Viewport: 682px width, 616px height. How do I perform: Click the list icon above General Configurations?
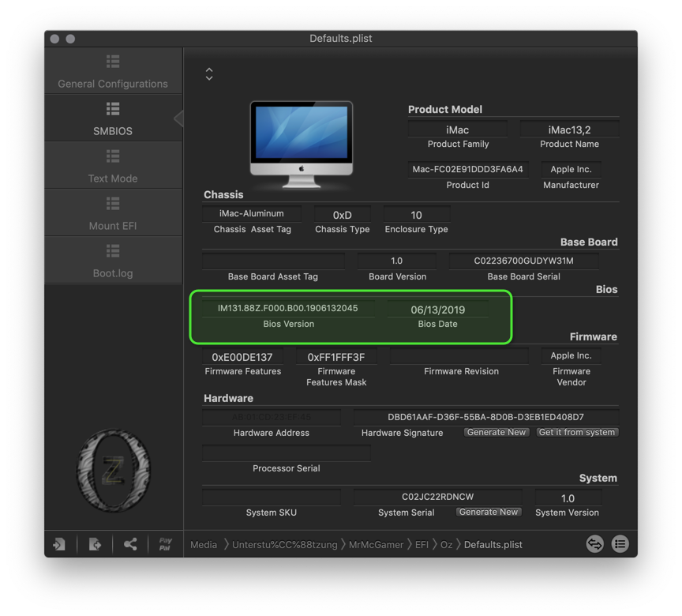113,62
